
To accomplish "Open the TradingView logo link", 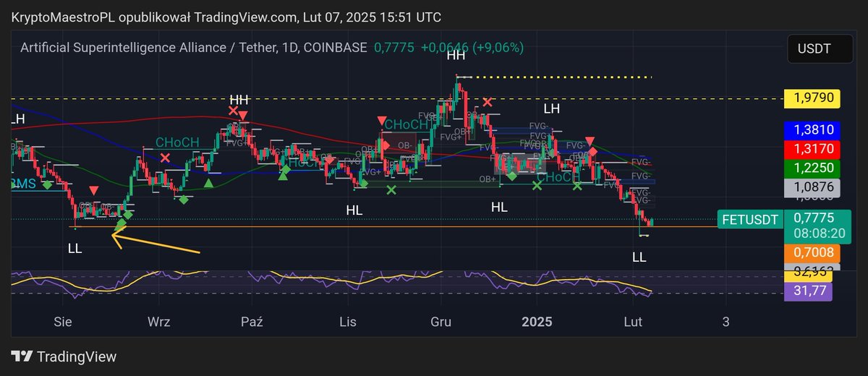I will pyautogui.click(x=64, y=356).
